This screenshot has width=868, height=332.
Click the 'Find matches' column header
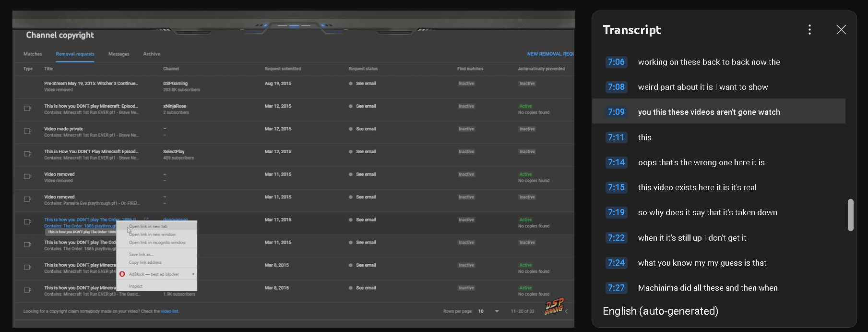[x=470, y=69]
